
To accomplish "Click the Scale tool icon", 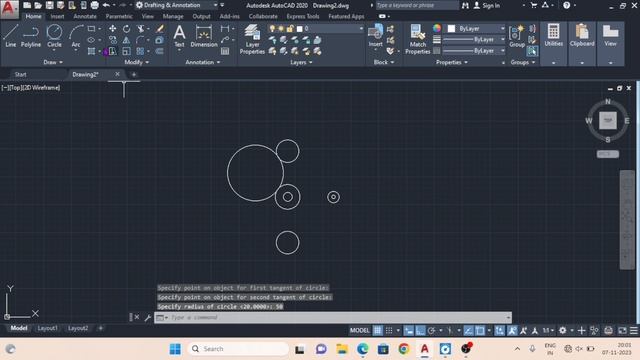I will (x=127, y=51).
